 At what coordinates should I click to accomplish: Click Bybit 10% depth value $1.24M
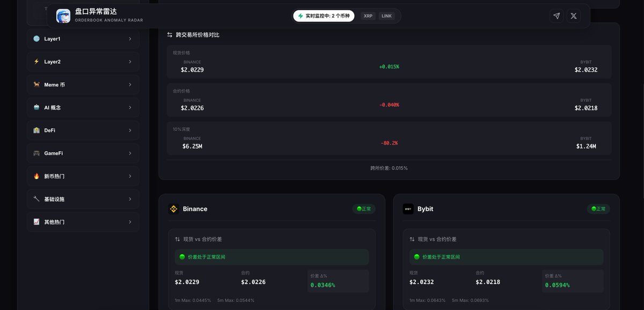pyautogui.click(x=586, y=146)
